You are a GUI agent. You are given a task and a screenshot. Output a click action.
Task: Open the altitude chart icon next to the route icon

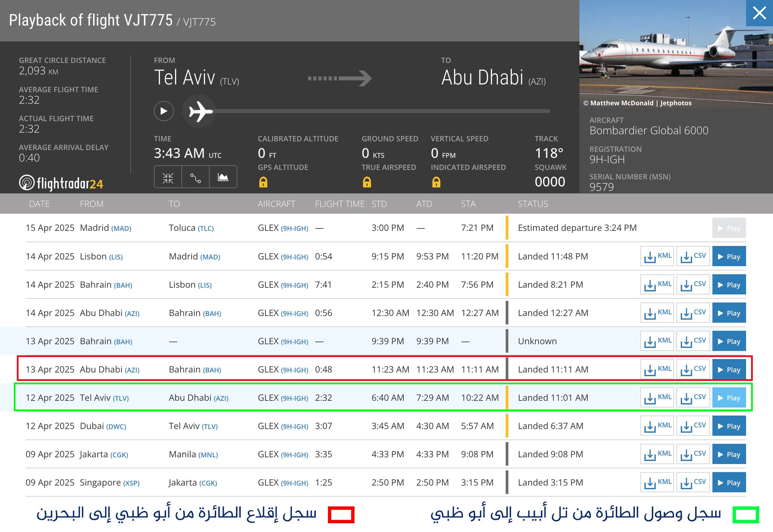pyautogui.click(x=223, y=177)
